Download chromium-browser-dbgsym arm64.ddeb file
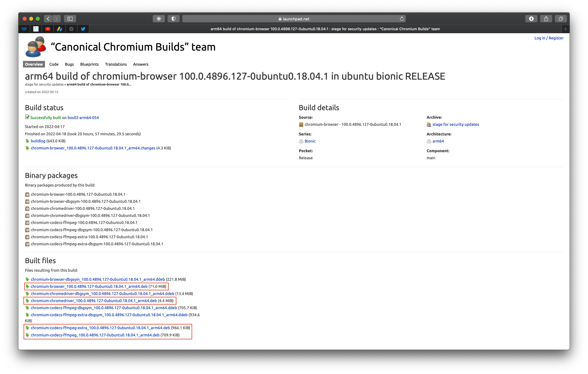 98,279
